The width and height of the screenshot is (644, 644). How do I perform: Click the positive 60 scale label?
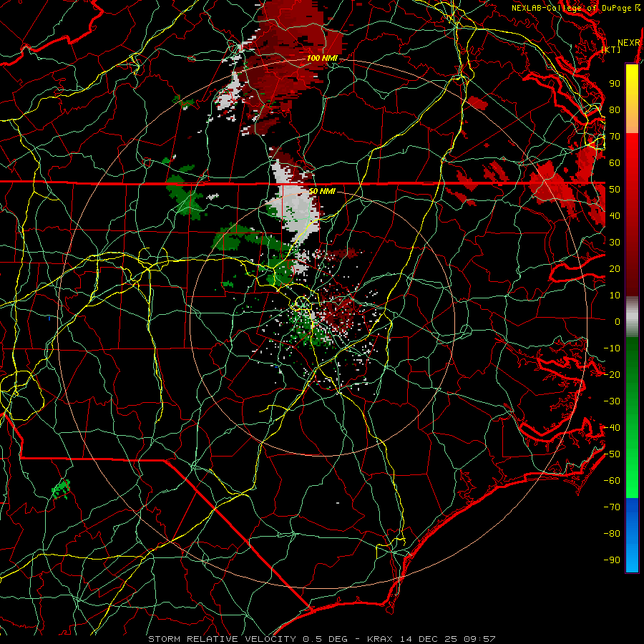(x=615, y=162)
